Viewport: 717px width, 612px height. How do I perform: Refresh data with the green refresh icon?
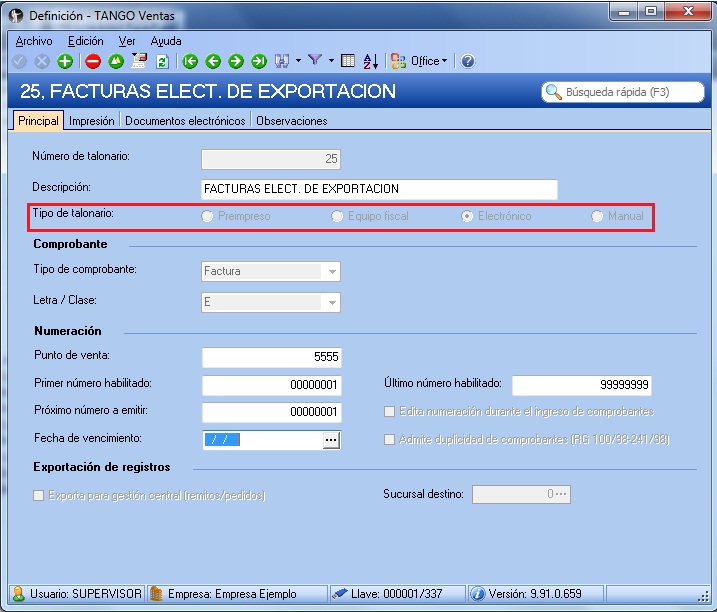(x=162, y=61)
